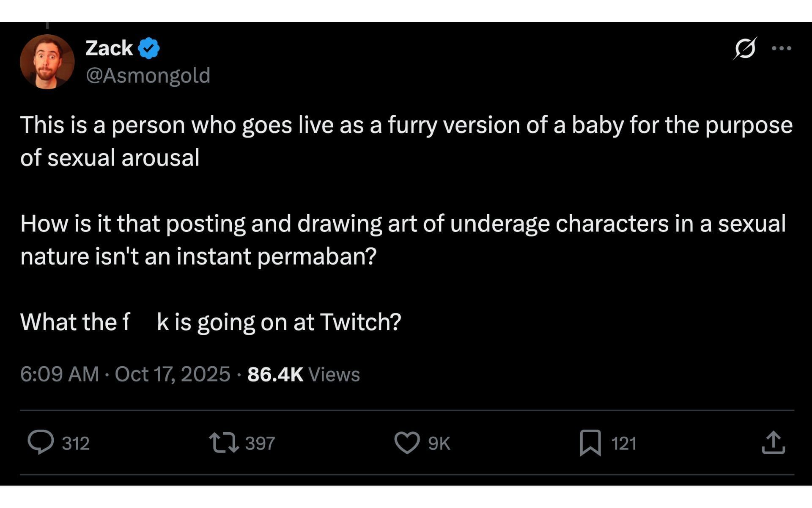Screen dimensions: 812x508
Task: Click the 9K likes count
Action: coord(439,444)
